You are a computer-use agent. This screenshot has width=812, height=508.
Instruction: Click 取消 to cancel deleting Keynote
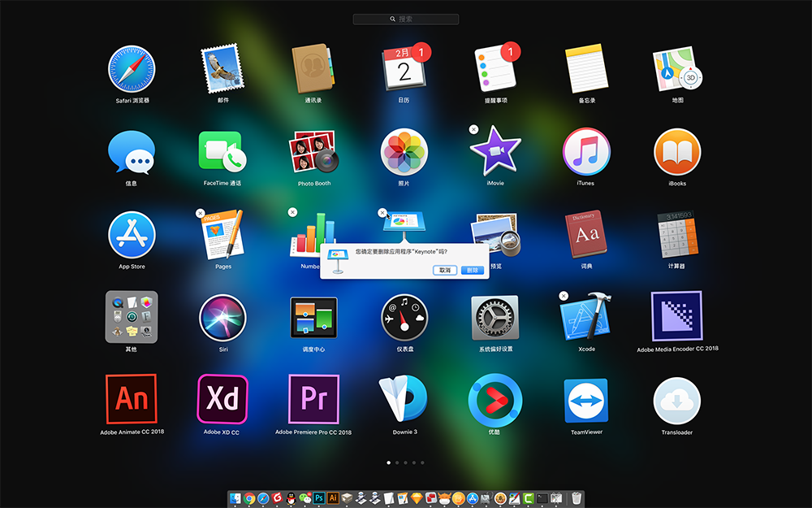tap(445, 270)
